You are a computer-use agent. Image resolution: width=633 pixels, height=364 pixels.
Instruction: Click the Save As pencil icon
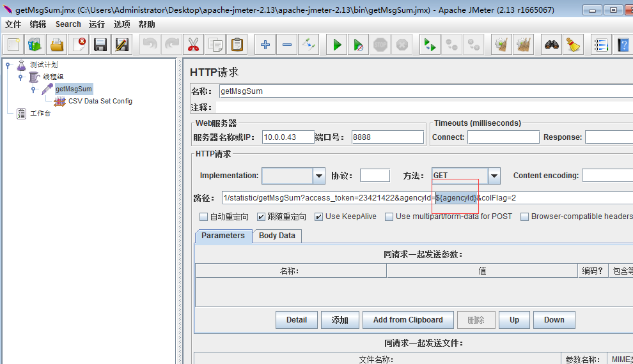point(122,44)
